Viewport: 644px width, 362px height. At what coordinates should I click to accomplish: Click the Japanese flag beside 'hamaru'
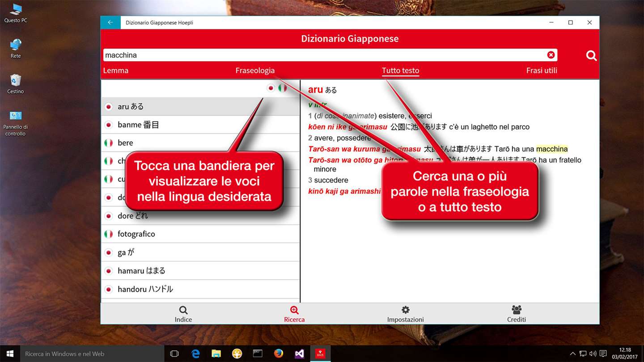[108, 270]
